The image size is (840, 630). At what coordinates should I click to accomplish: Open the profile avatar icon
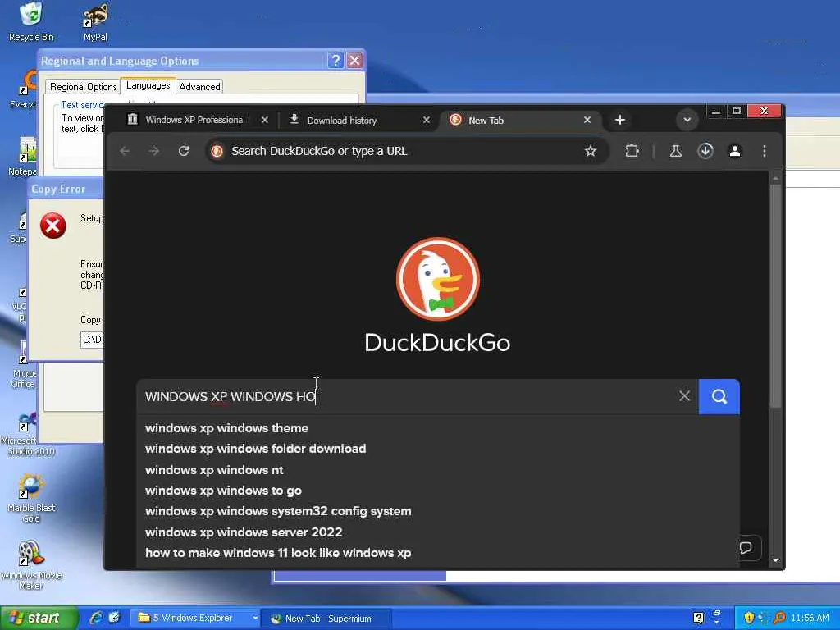[x=735, y=151]
